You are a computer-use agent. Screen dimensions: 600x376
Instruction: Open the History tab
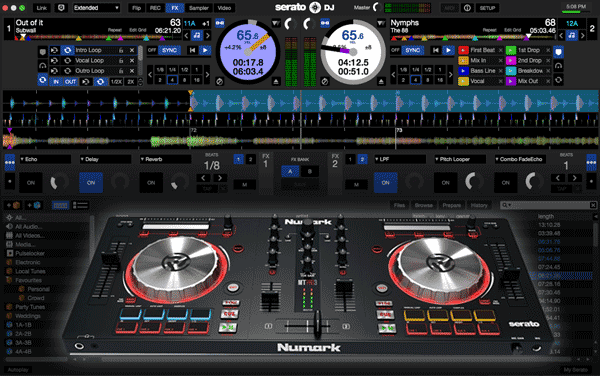479,205
